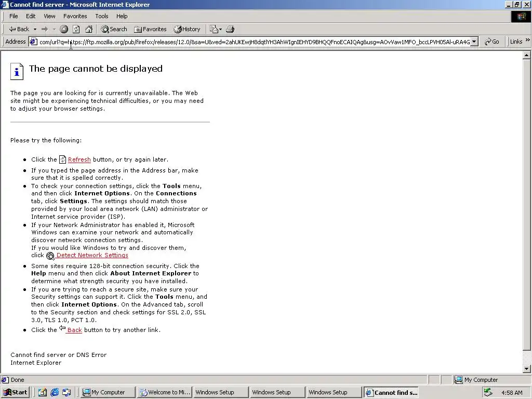532x399 pixels.
Task: Open the Search toolbar button
Action: click(114, 29)
